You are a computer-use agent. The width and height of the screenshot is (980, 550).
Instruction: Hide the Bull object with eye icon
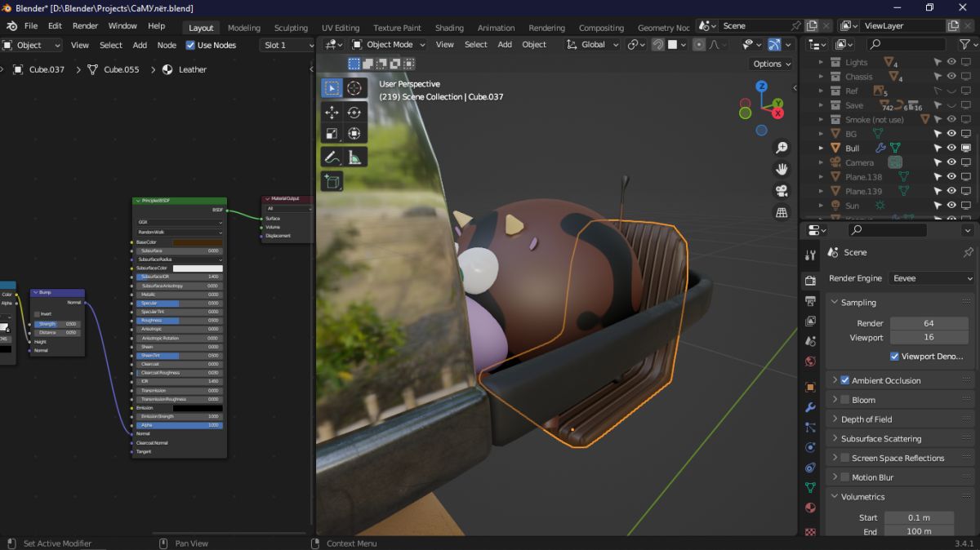pyautogui.click(x=951, y=148)
